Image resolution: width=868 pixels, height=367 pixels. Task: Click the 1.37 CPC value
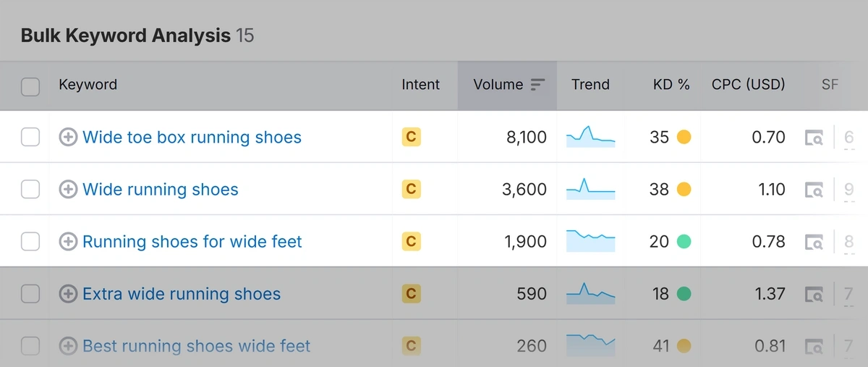coord(770,294)
